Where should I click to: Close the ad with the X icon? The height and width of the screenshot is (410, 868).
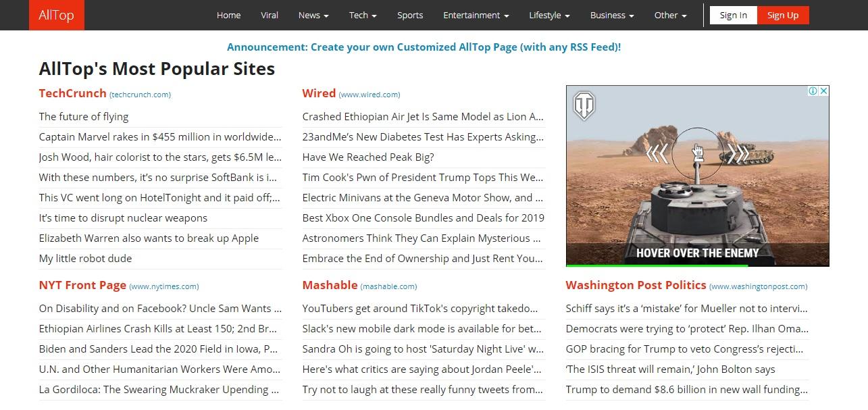[x=823, y=91]
